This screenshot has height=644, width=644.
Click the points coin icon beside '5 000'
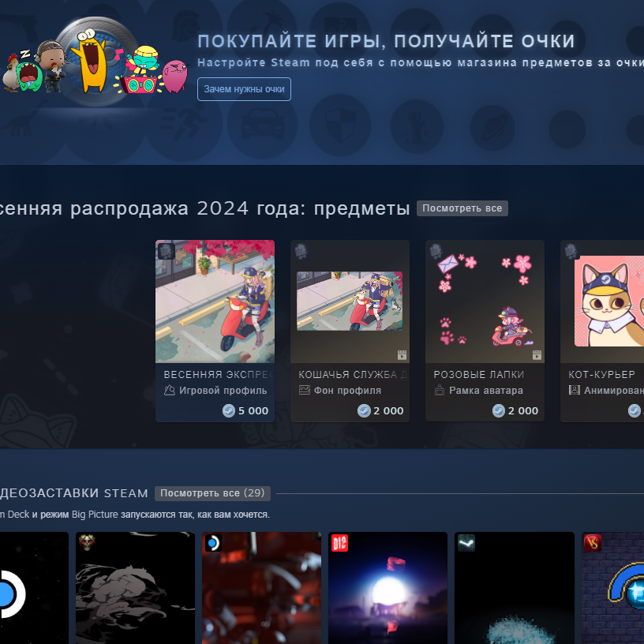[228, 410]
